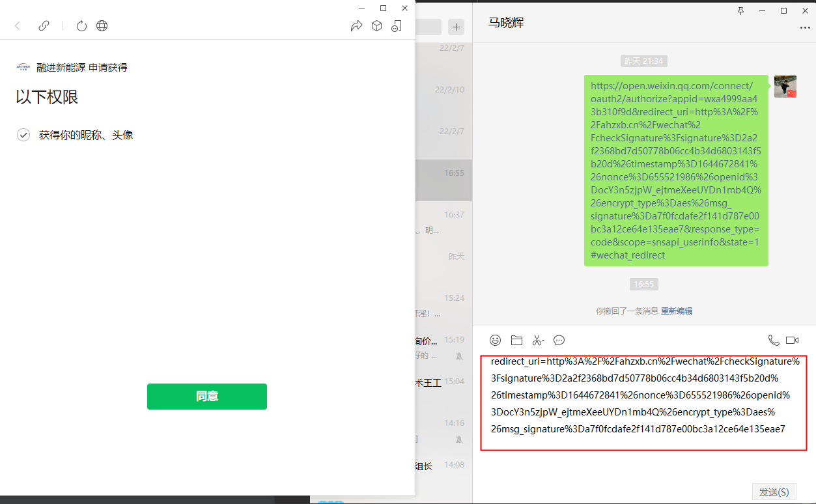Refresh the authorization page
This screenshot has width=816, height=504.
81,26
